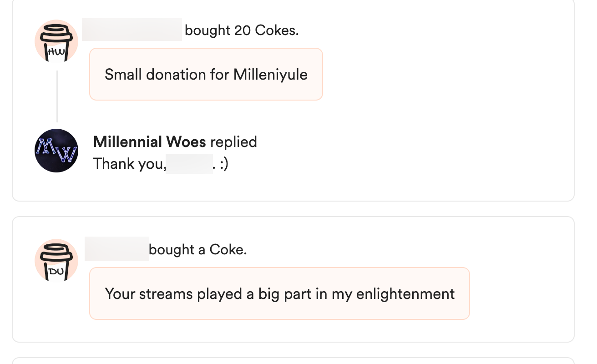Click the hidden supporter name before "bought a Coke"
The image size is (597, 364).
coord(117,249)
